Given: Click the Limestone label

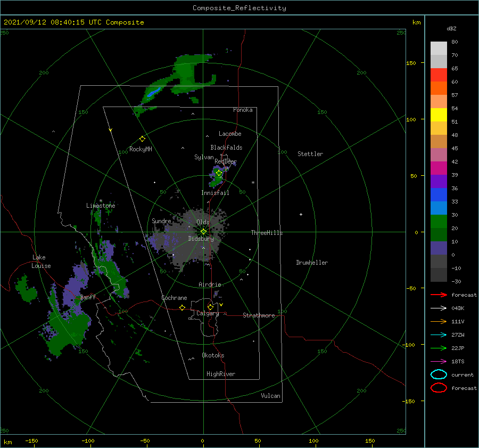Looking at the screenshot, I should [x=101, y=206].
